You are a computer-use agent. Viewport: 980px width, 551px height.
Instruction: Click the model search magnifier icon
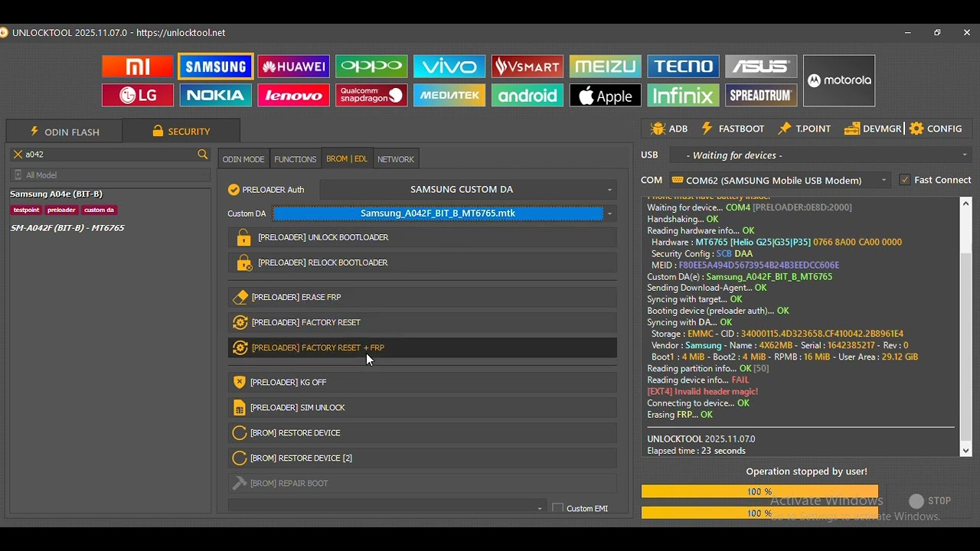pos(203,155)
